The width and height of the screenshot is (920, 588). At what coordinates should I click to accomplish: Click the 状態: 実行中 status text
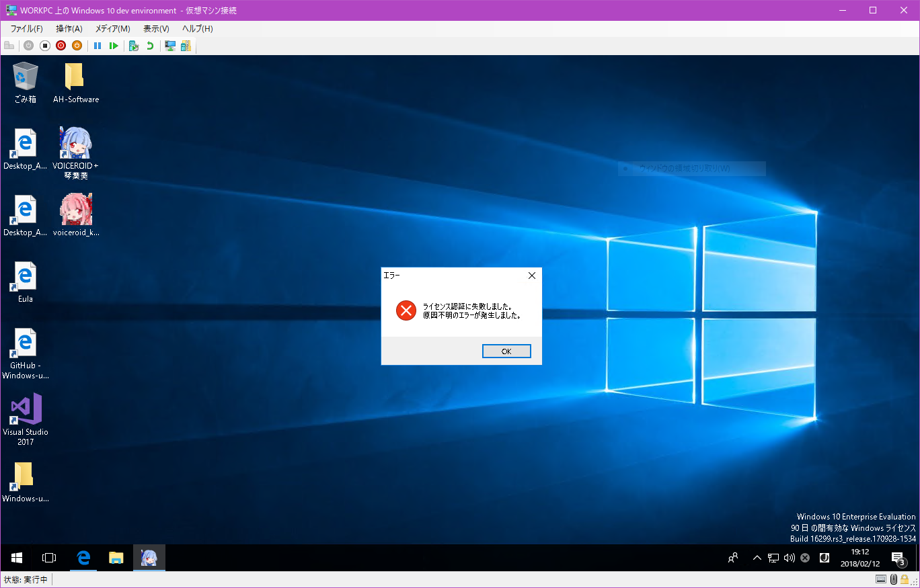click(26, 579)
